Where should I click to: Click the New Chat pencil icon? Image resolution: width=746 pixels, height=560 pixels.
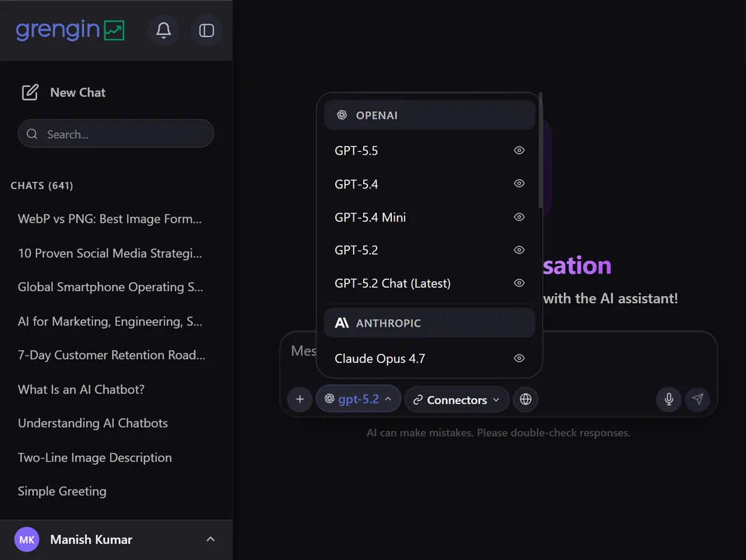(x=30, y=92)
